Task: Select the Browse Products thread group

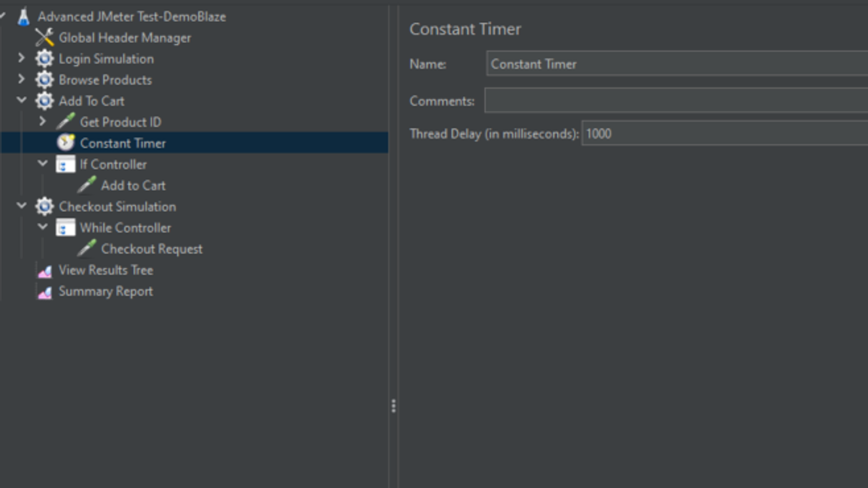Action: pyautogui.click(x=105, y=80)
